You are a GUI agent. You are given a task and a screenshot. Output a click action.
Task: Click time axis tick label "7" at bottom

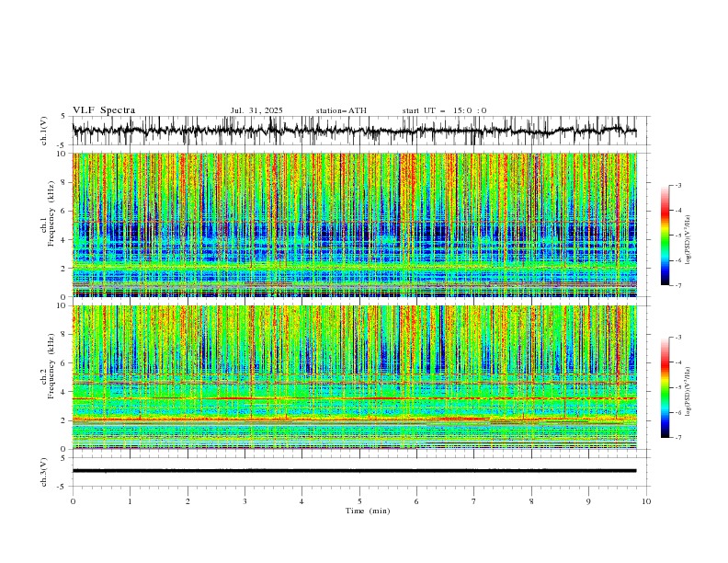click(x=474, y=501)
